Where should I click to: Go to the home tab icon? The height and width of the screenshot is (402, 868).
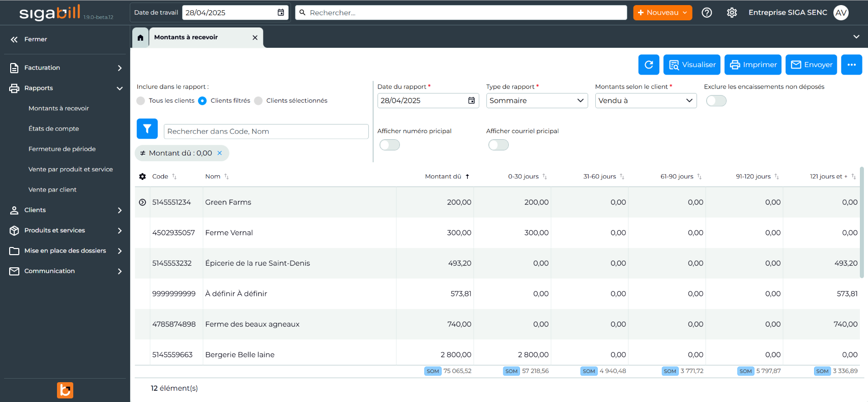tap(140, 38)
